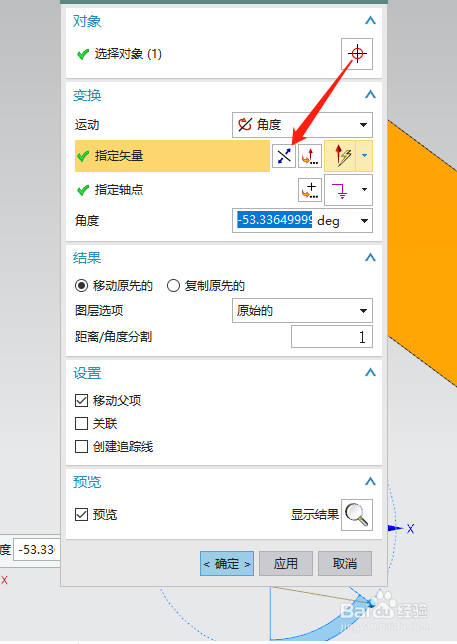Click the 应用 button

coord(286,564)
